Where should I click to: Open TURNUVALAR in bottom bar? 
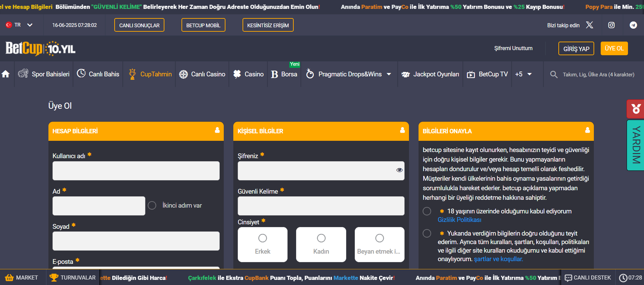coord(73,277)
